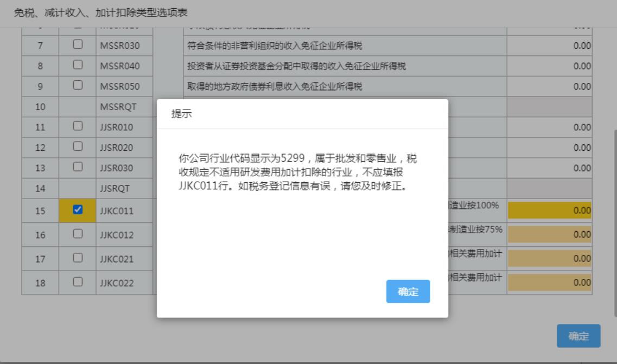Check the JJKC022 row checkbox
Screen dimensions: 617x364
pos(77,282)
